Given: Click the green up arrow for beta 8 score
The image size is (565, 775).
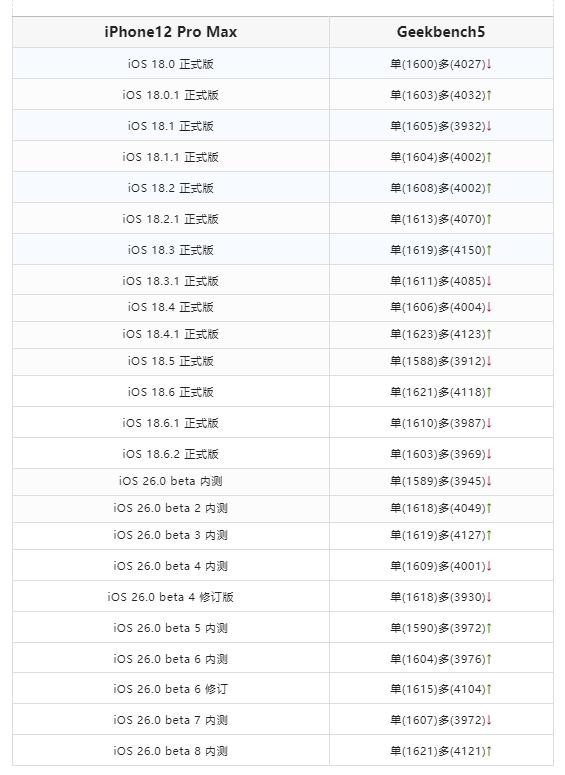Looking at the screenshot, I should [x=489, y=751].
